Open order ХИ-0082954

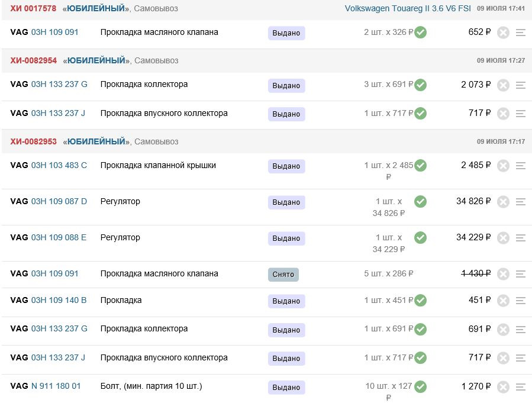pos(34,60)
